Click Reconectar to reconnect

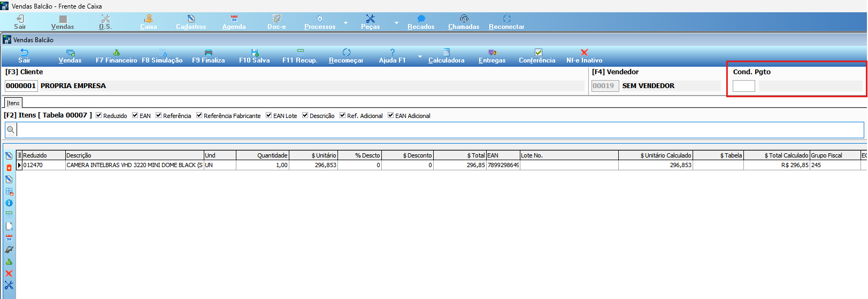[506, 22]
